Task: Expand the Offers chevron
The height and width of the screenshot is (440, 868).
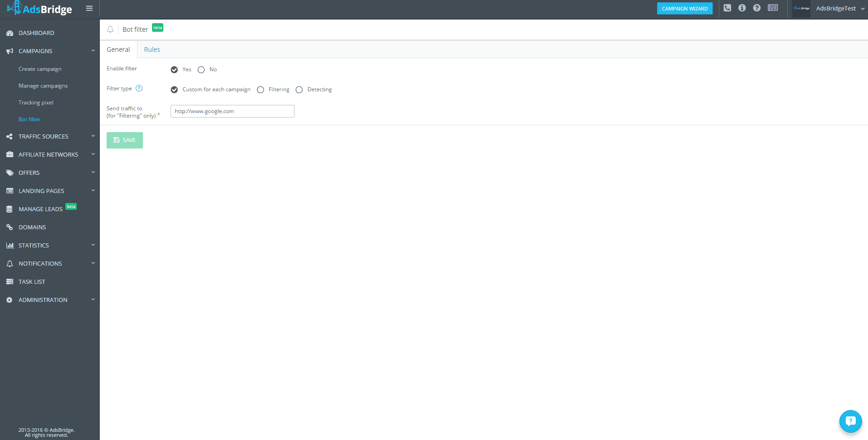Action: [x=93, y=173]
